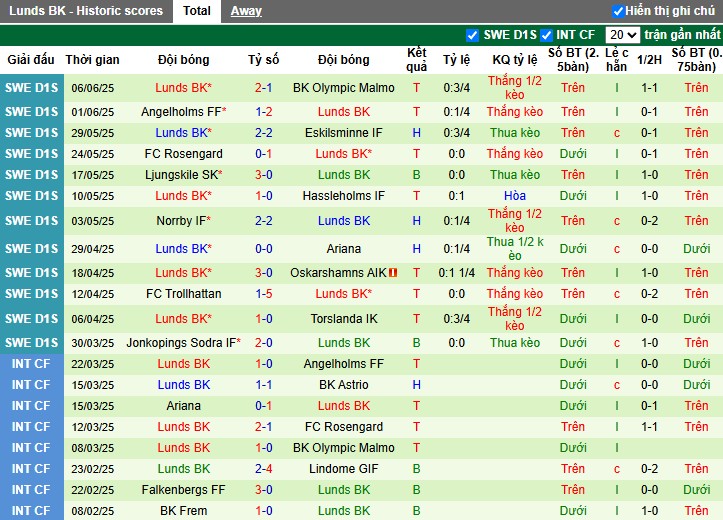The width and height of the screenshot is (723, 520).
Task: Click the 1-5 score against FC Trollhattan
Action: tap(264, 294)
